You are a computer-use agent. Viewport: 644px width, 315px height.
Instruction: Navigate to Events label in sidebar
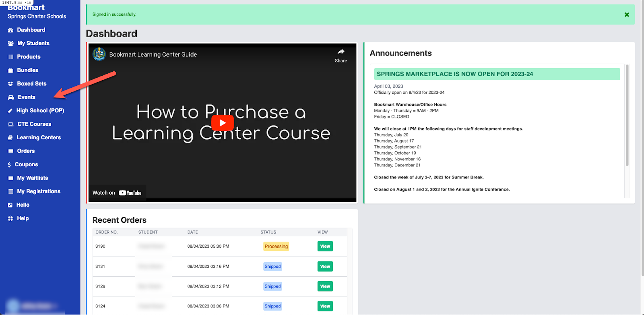[27, 97]
